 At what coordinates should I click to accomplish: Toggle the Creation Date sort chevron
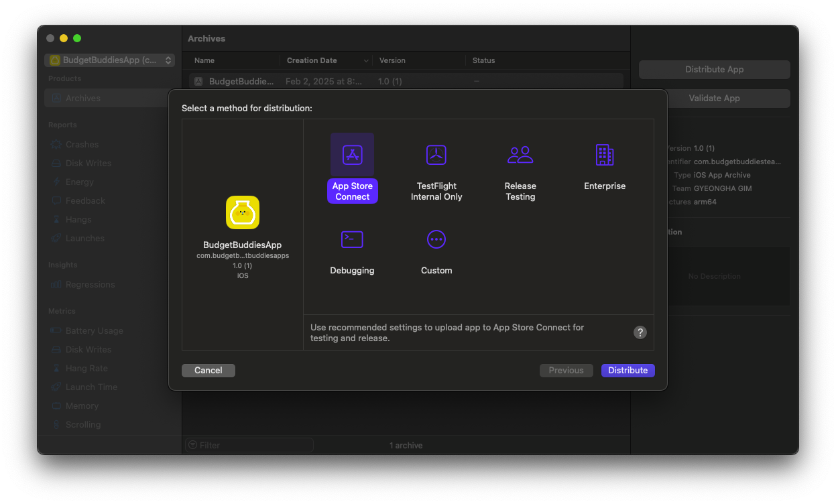coord(366,61)
